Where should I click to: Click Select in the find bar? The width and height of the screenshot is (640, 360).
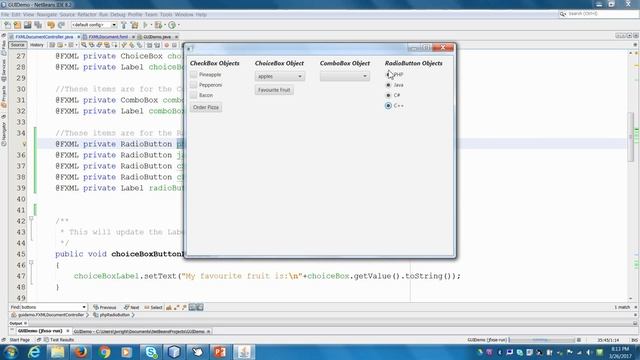(153, 307)
